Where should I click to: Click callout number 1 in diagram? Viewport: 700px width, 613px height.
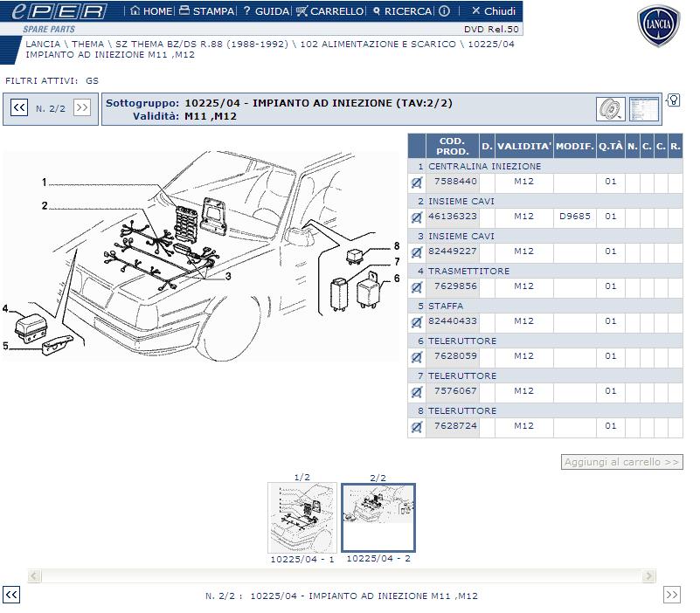(x=45, y=182)
